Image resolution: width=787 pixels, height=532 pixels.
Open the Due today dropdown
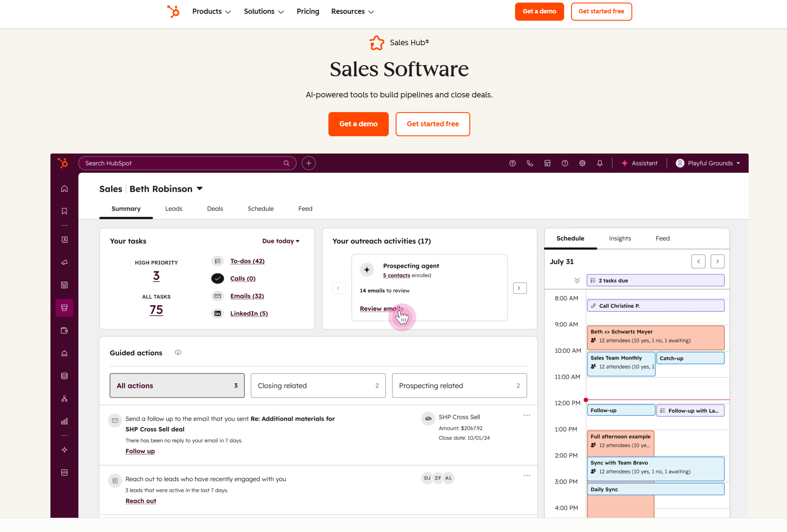[x=281, y=241]
